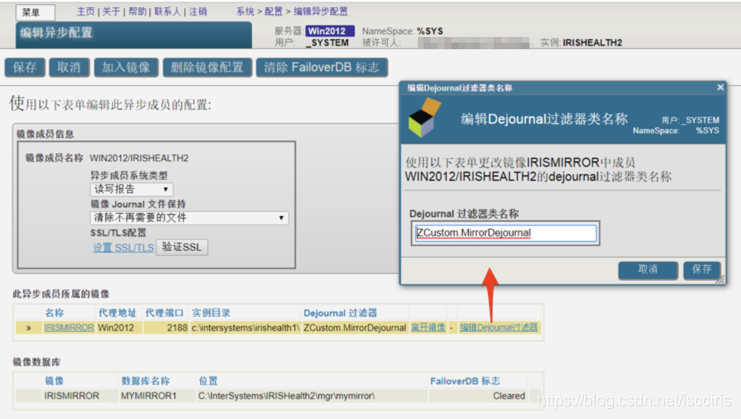Screen dimensions: 741x419
Task: Click the Dejournal 过滤器 column header
Action: [x=340, y=313]
